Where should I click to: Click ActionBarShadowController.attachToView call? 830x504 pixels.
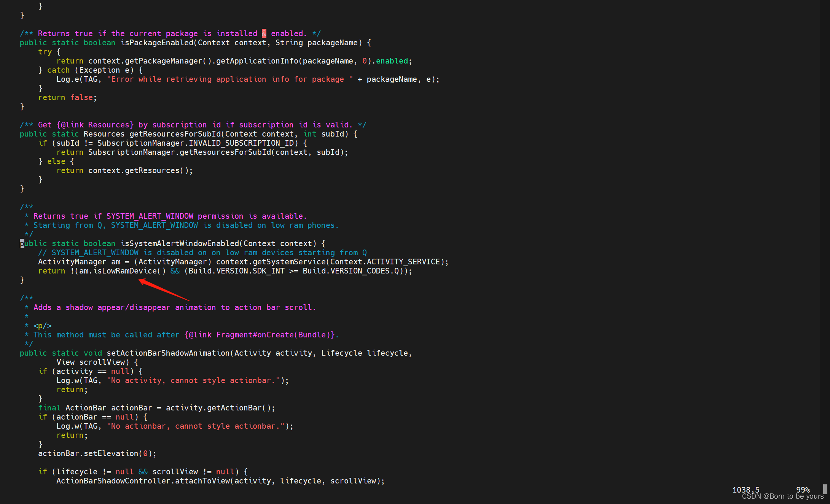[144, 481]
